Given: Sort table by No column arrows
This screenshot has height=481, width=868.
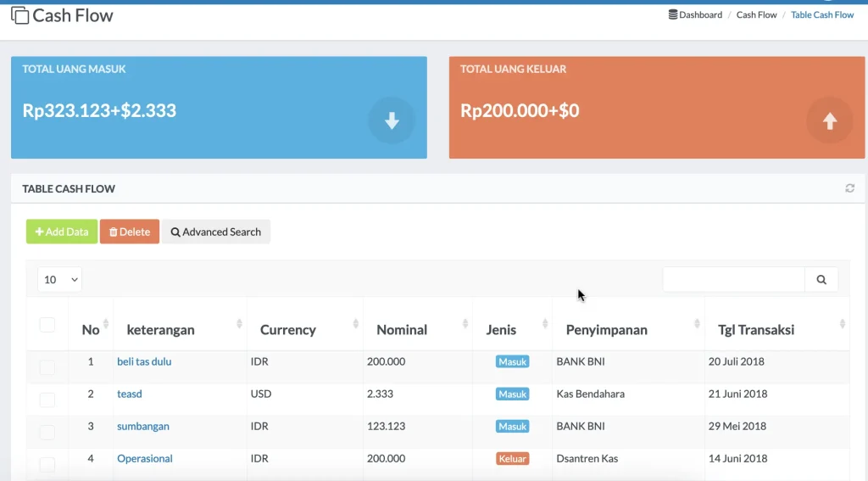Looking at the screenshot, I should click(x=106, y=324).
